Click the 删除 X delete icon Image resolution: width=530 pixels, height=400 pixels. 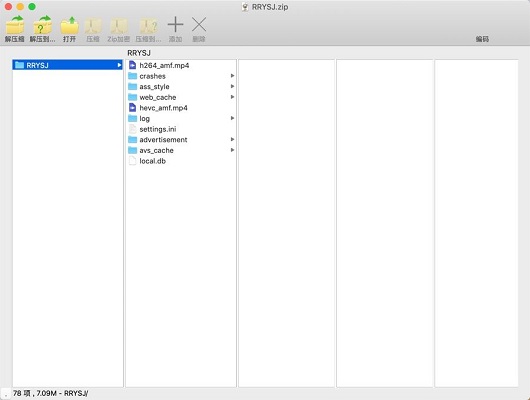point(199,25)
